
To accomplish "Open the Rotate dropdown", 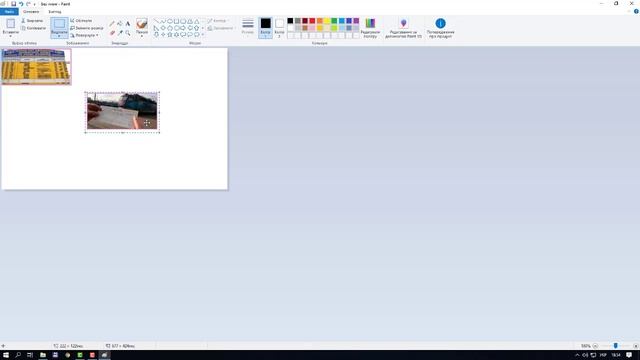I will pos(84,36).
